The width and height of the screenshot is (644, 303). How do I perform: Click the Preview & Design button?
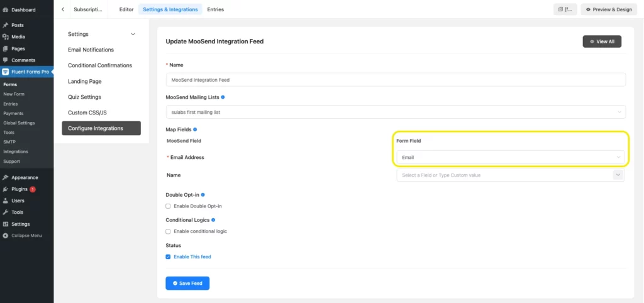[609, 9]
